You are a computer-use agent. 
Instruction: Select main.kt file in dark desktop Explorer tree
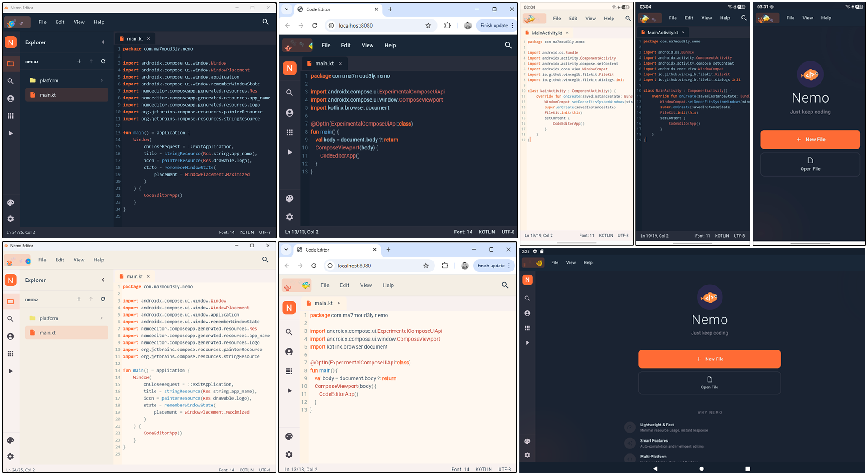point(67,95)
